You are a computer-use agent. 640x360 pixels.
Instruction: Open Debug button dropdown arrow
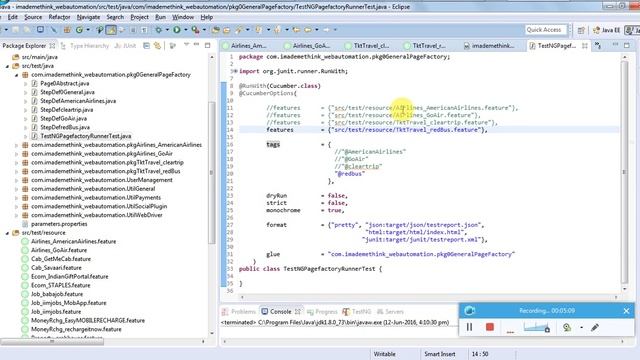click(167, 30)
